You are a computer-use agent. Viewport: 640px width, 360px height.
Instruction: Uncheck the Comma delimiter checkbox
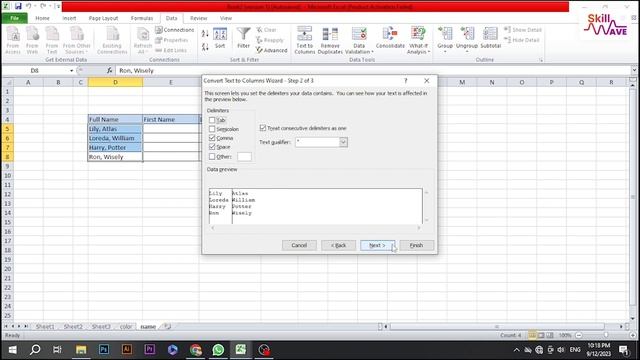(x=212, y=138)
